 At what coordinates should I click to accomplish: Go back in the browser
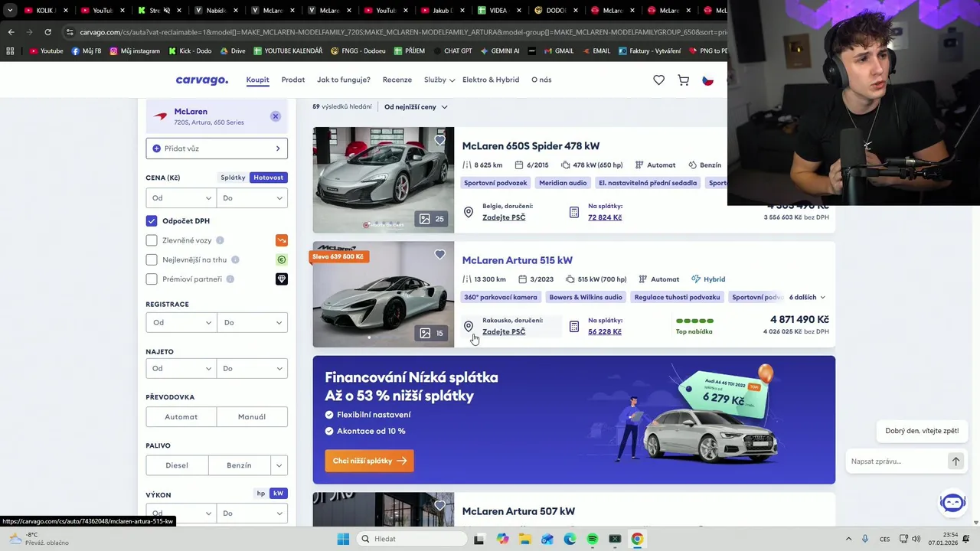[11, 32]
